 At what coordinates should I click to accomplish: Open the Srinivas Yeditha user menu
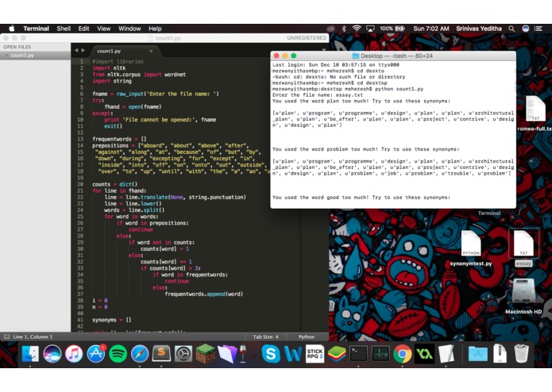pyautogui.click(x=479, y=29)
